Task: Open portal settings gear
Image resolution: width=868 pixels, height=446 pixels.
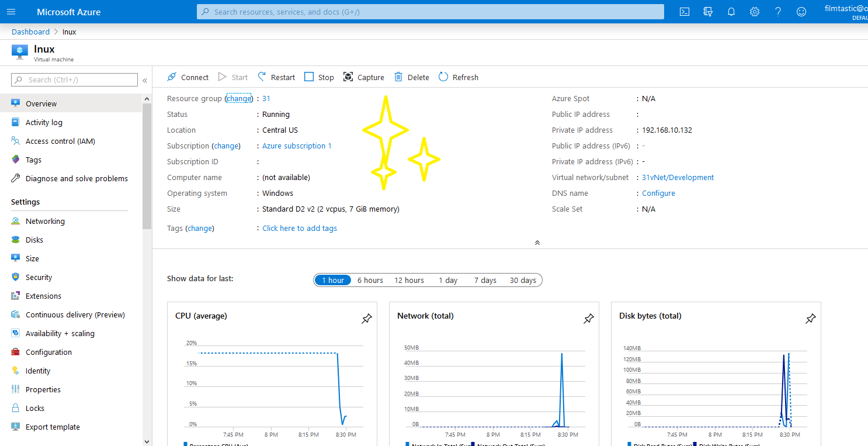Action: pos(755,12)
